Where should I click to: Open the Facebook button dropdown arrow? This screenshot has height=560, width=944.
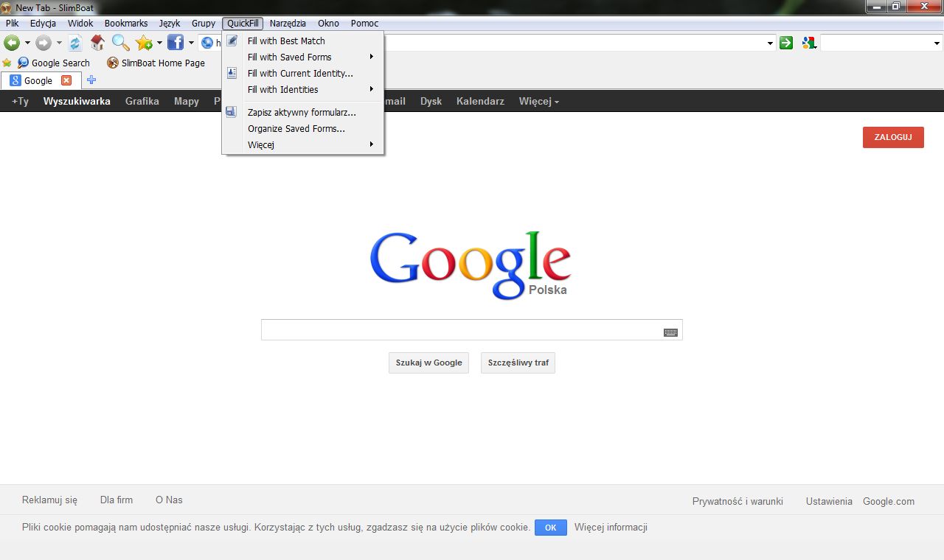click(191, 43)
